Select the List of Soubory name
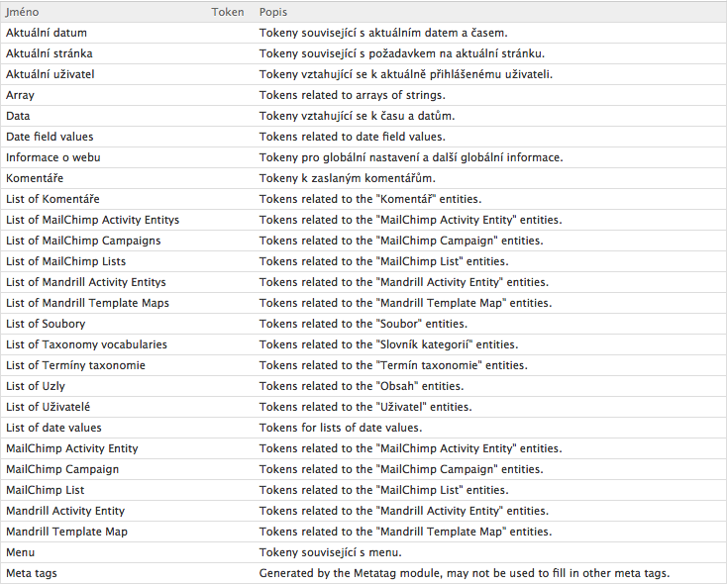728x584 pixels. [46, 324]
